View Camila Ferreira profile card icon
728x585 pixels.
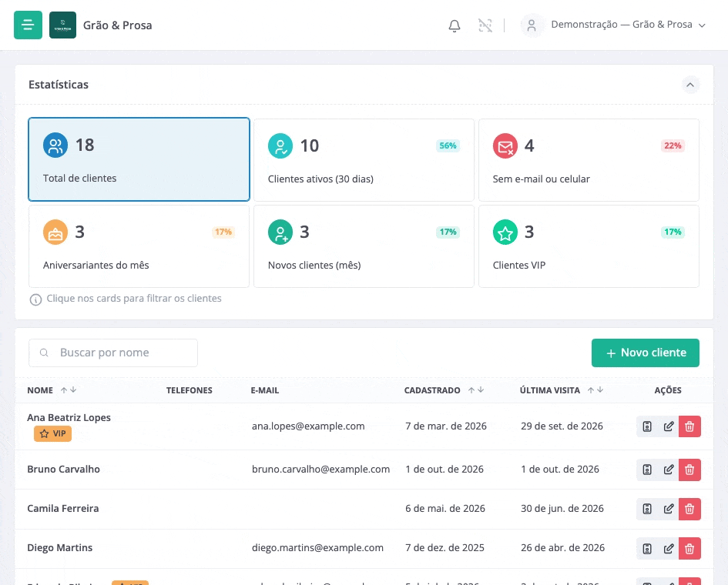(x=647, y=509)
